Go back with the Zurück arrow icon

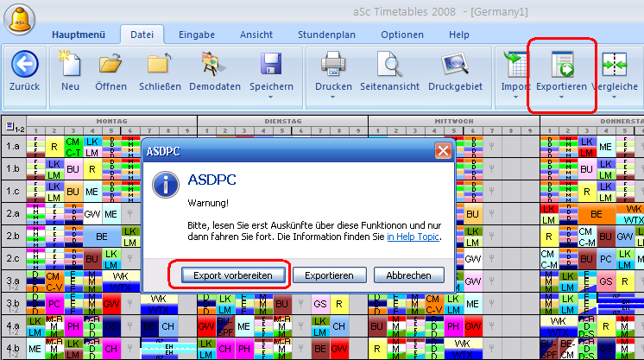(25, 64)
